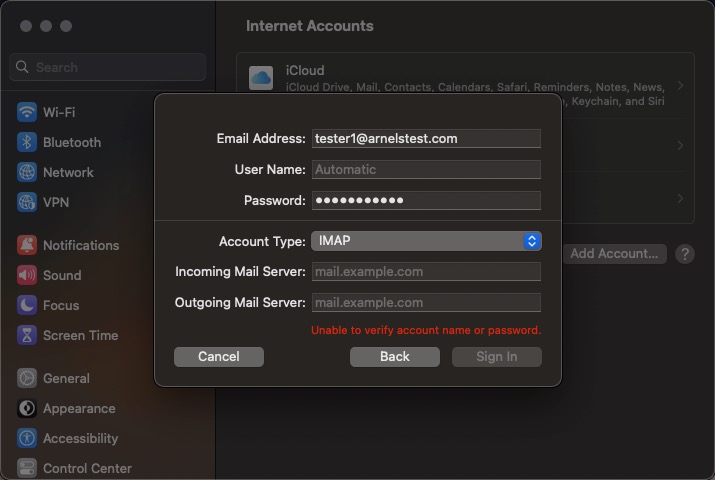Click the Wi-Fi icon in sidebar
The image size is (715, 480).
[x=27, y=112]
